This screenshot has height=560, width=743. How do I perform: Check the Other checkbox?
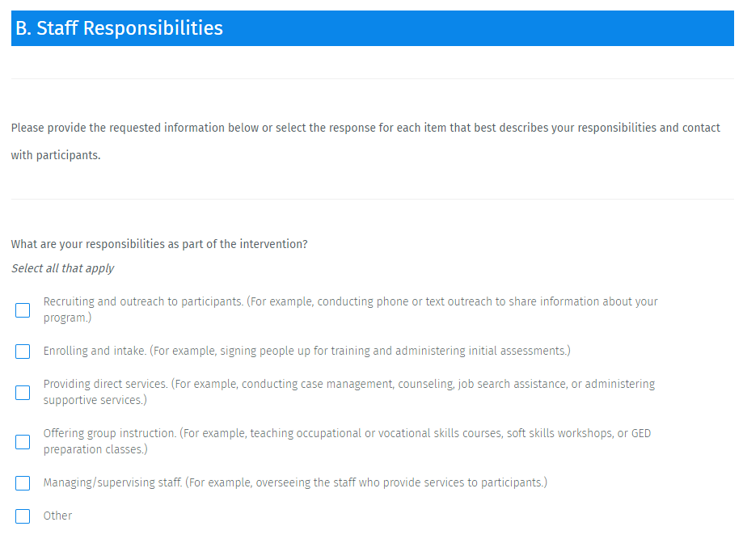pyautogui.click(x=23, y=516)
